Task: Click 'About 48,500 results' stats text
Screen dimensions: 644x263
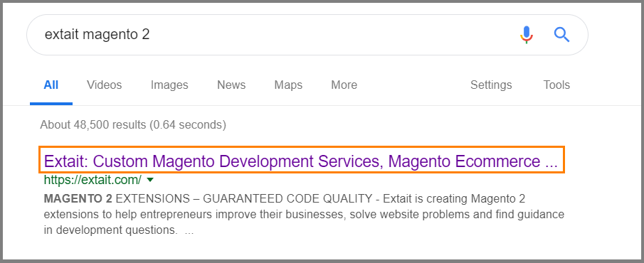Action: pos(133,124)
